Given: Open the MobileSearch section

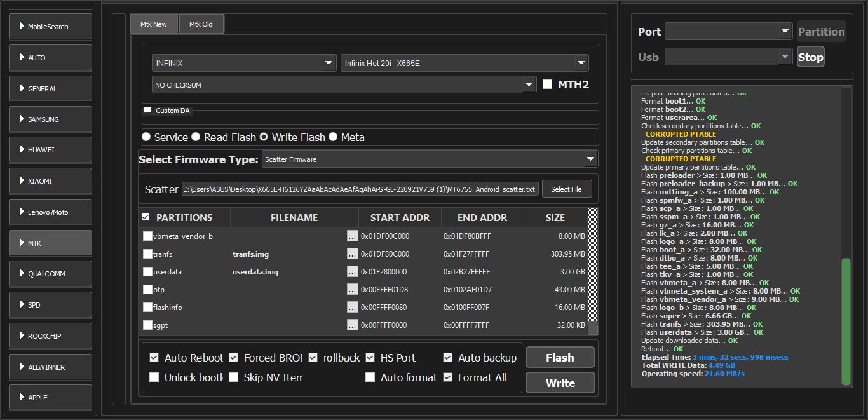Looking at the screenshot, I should [x=51, y=27].
